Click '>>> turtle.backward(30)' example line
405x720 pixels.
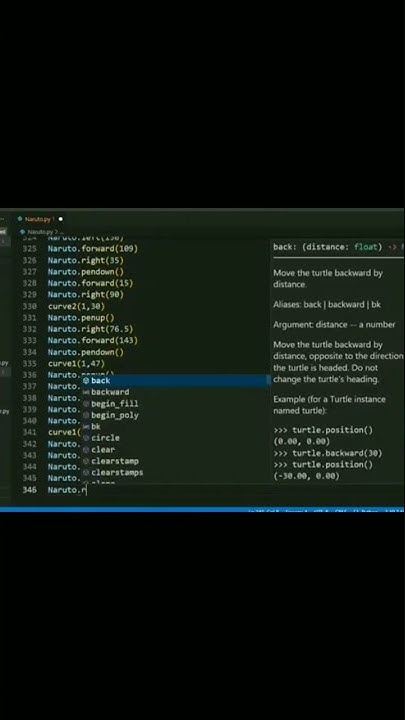(327, 453)
